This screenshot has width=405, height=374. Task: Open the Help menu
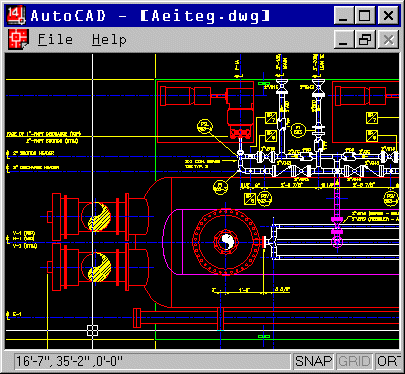point(109,40)
